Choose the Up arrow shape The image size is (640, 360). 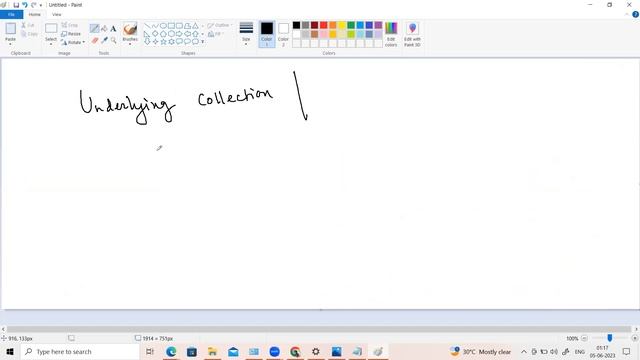tap(196, 34)
